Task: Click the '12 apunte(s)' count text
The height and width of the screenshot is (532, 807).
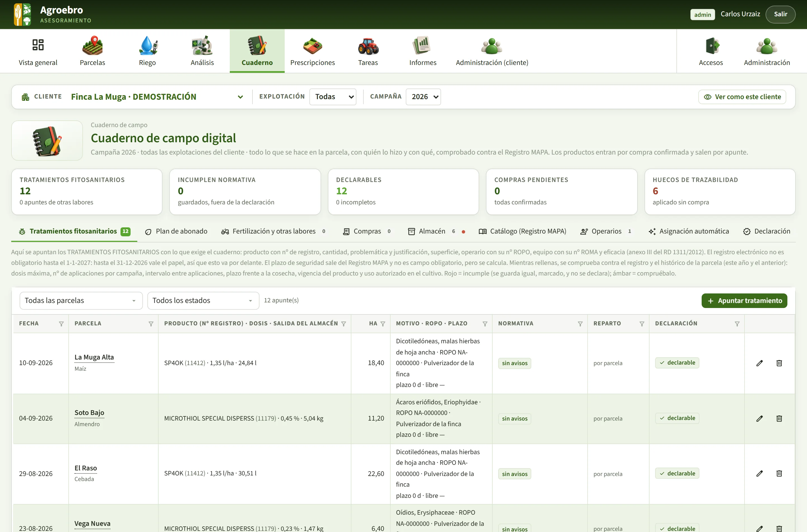Action: [x=281, y=301]
